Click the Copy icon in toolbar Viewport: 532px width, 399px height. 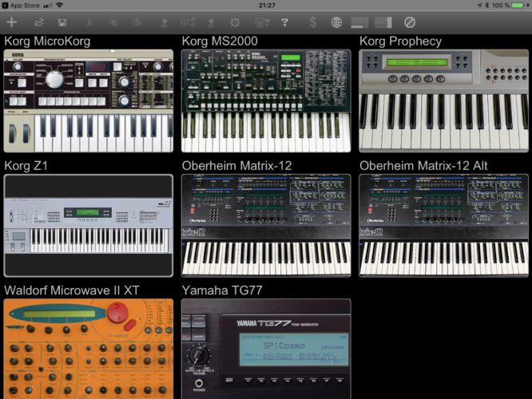tap(113, 22)
